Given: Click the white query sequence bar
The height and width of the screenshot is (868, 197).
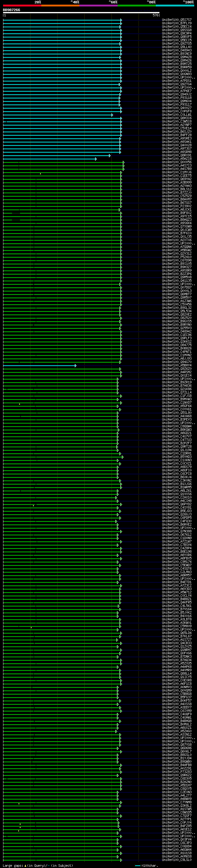Looking at the screenshot, I should (x=81, y=12).
